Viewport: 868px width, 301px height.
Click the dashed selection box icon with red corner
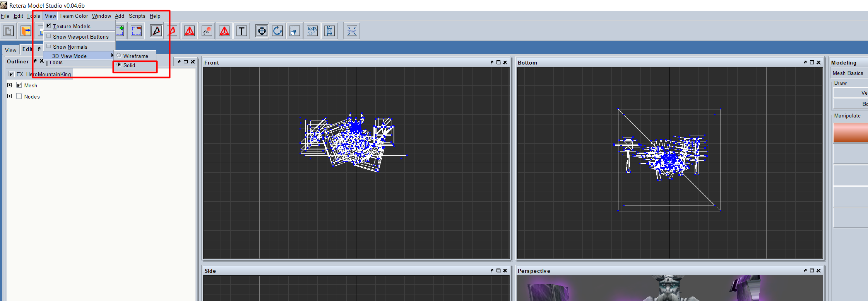137,31
